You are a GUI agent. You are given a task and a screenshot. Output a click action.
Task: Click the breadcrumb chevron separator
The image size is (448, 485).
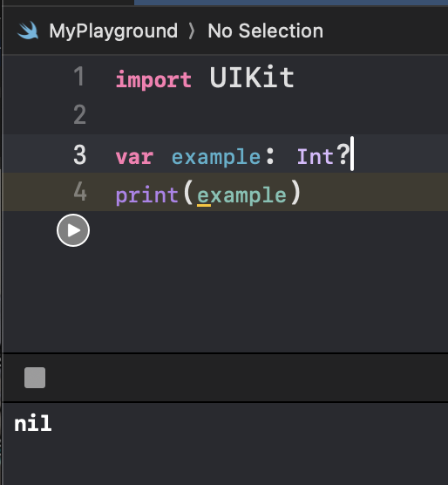[x=192, y=31]
